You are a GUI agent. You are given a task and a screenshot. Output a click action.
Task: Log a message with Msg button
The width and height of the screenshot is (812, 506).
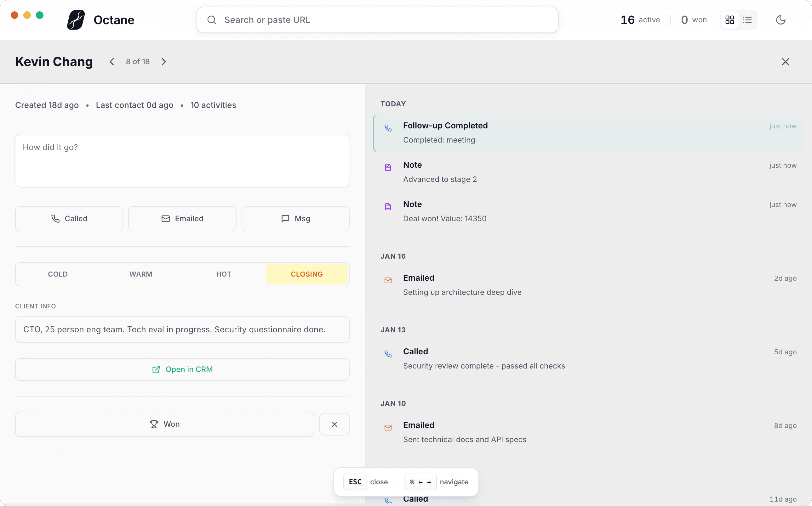click(295, 218)
